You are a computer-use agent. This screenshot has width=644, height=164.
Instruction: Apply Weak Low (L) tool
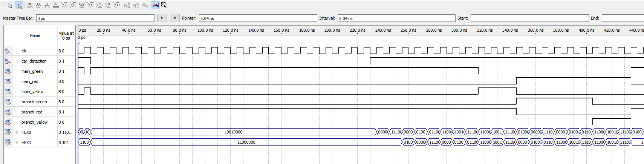(x=64, y=5)
